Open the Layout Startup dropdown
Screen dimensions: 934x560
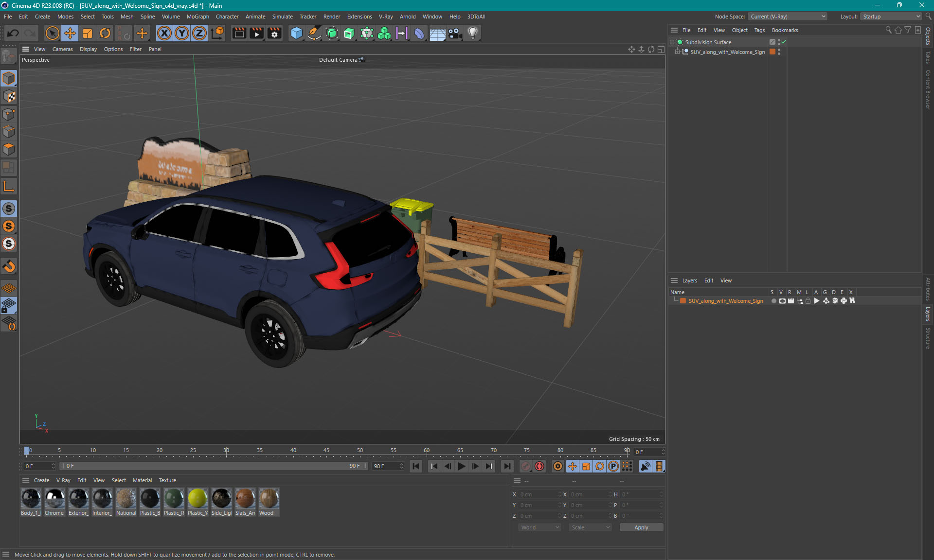click(891, 17)
